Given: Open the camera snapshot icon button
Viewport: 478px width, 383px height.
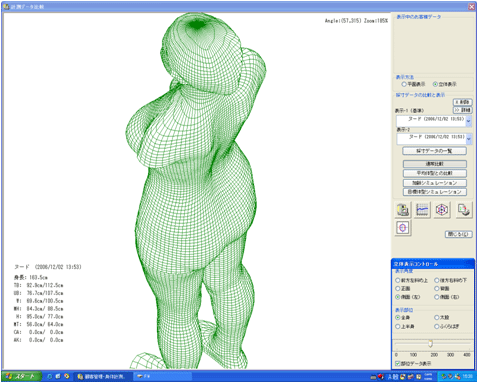Looking at the screenshot, I should click(x=403, y=210).
